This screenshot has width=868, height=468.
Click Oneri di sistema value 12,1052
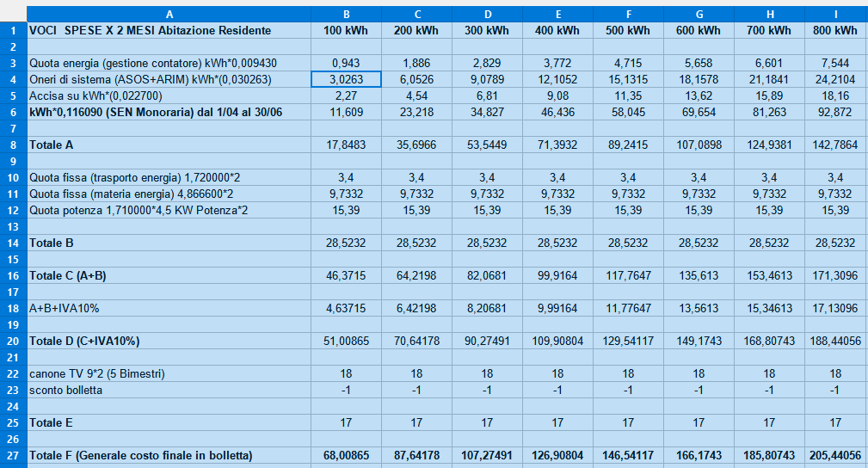557,80
